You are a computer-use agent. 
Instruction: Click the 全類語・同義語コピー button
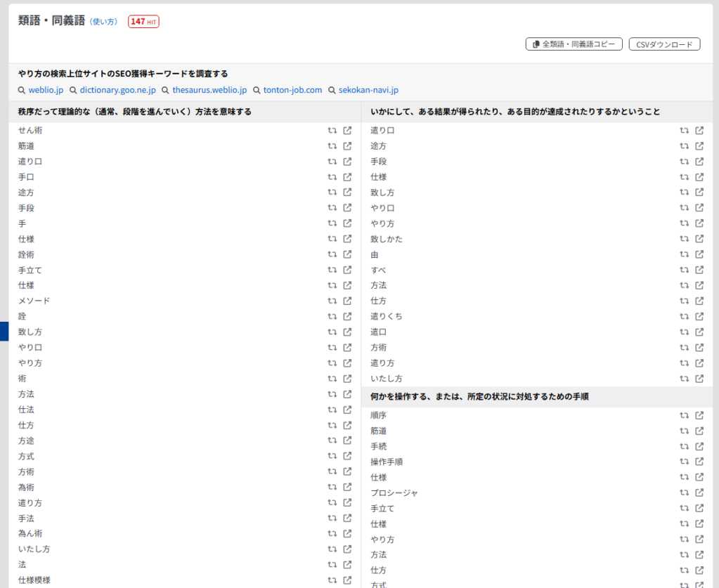[x=574, y=44]
